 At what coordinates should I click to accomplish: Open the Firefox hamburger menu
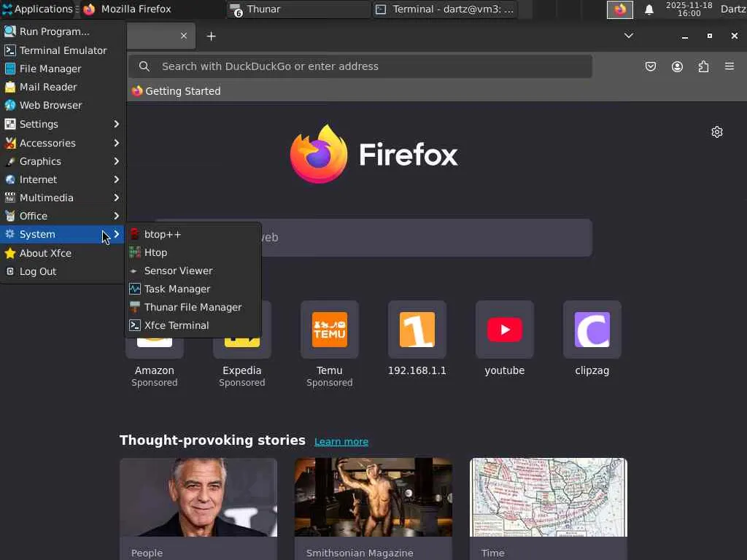coord(729,66)
